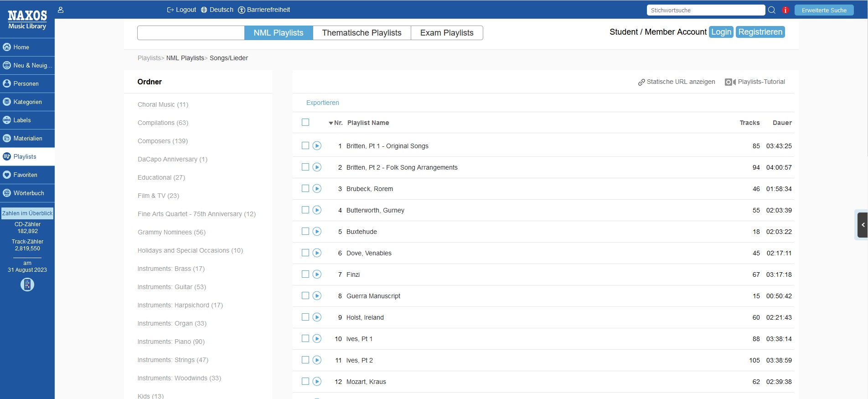Select all playlists with header checkbox

point(305,122)
